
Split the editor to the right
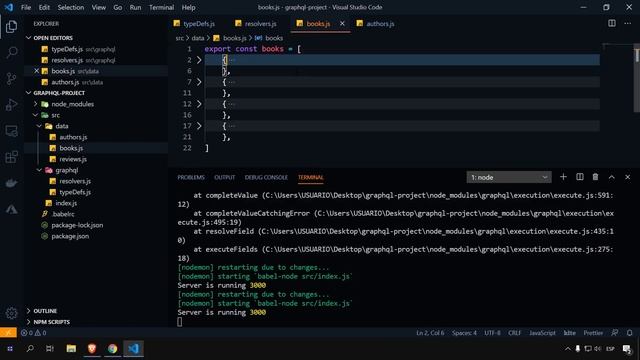pyautogui.click(x=612, y=23)
